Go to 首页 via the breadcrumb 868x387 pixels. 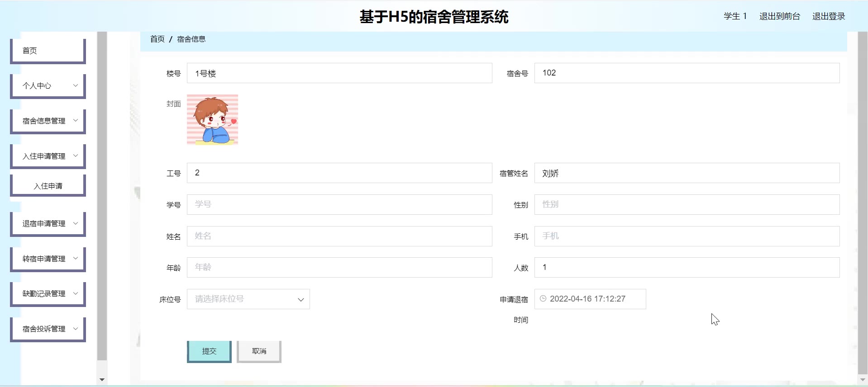pyautogui.click(x=157, y=39)
